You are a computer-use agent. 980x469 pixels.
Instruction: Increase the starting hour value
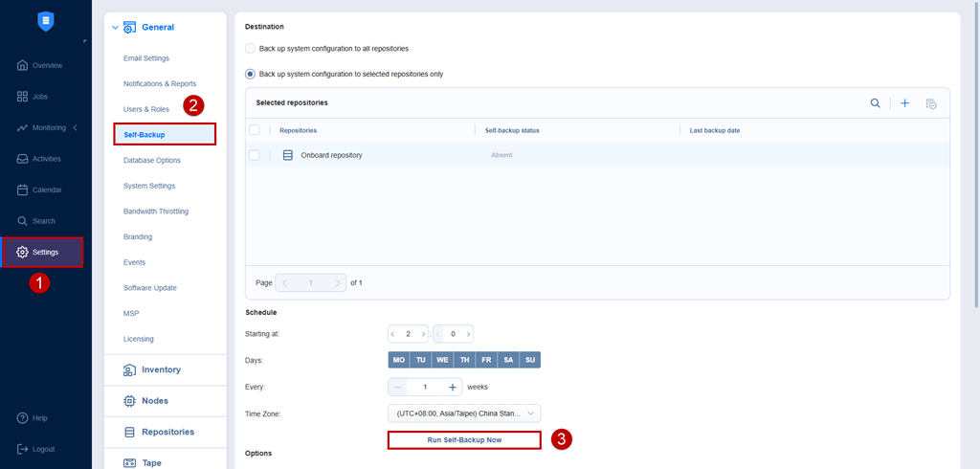423,334
